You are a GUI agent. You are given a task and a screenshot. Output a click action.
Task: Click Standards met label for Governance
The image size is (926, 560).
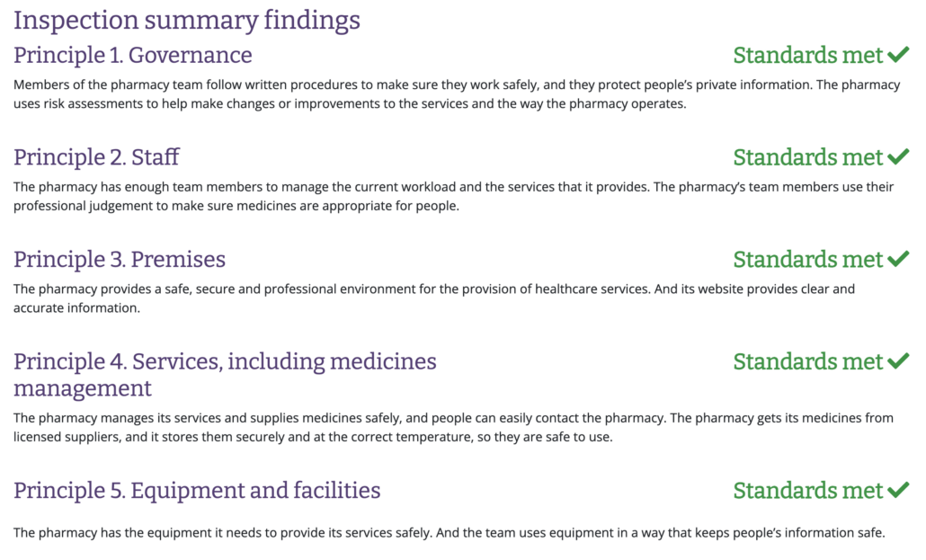tap(808, 55)
